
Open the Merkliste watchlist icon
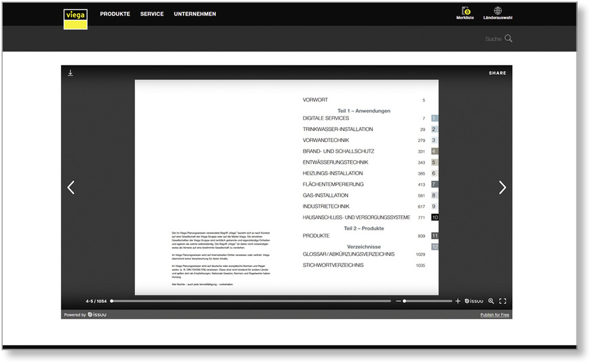pos(465,12)
